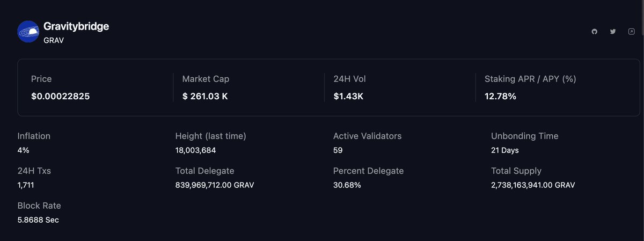Click the Staking APR / APY (%) label

[530, 79]
